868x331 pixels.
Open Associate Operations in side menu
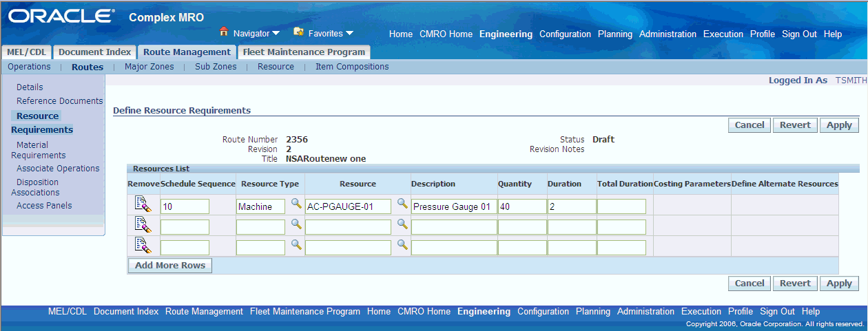[x=58, y=169]
